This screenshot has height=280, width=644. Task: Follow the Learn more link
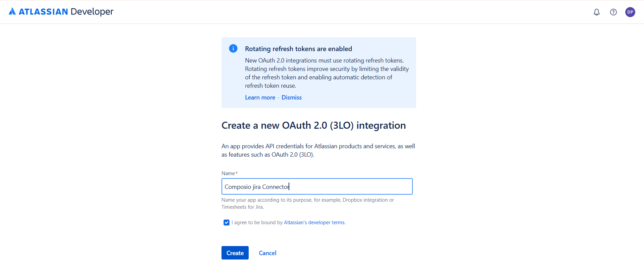260,97
